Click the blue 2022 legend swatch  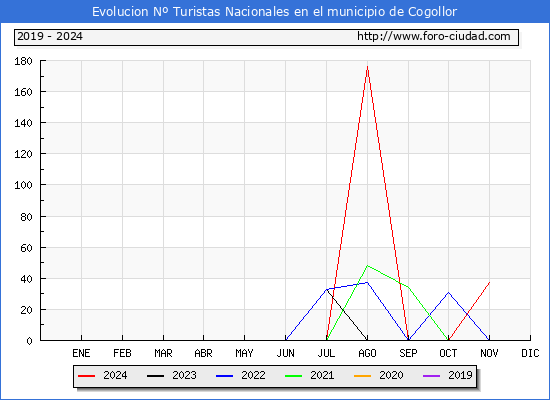point(224,376)
